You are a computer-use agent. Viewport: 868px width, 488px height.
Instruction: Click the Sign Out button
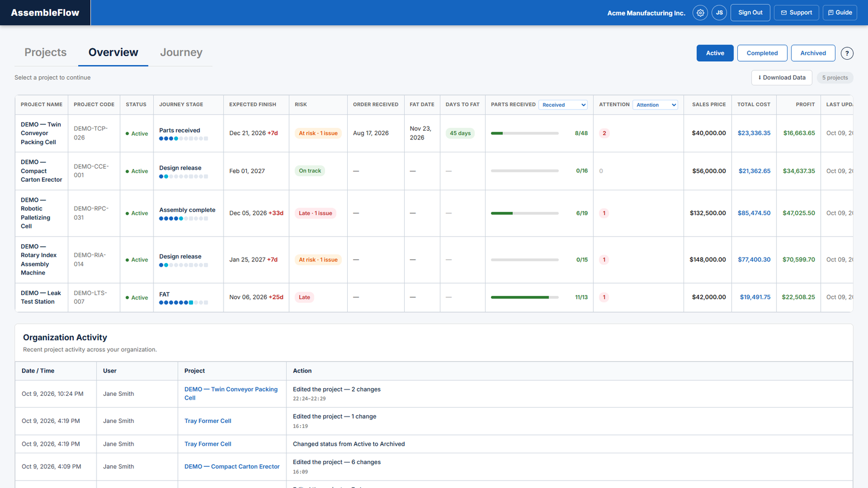(750, 12)
